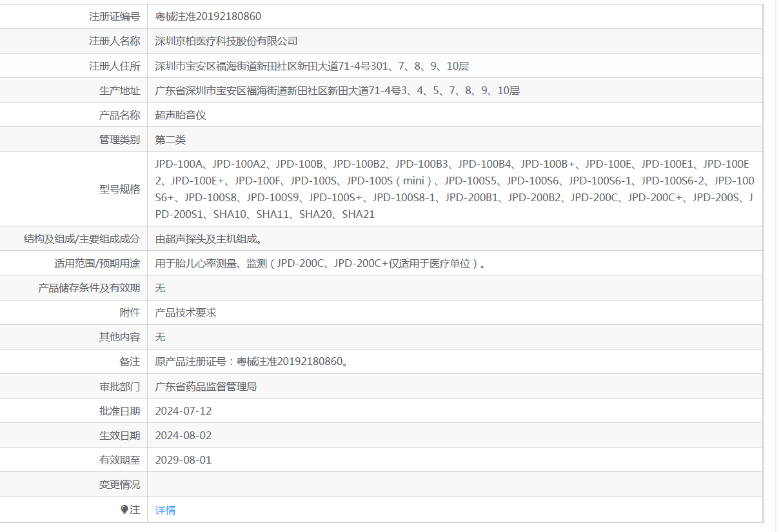Select the intended use text 用于胎儿心率测量、监测
Image resolution: width=781 pixels, height=532 pixels.
pos(211,263)
